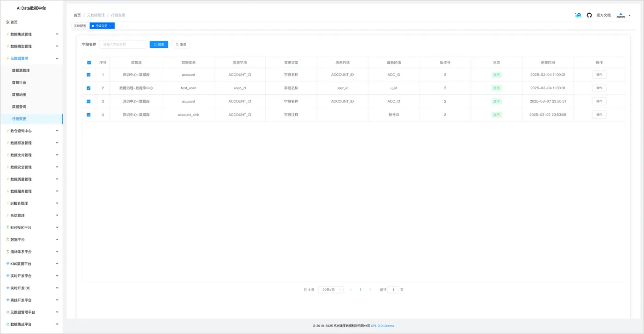Switch to the 系统配置 tab
The height and width of the screenshot is (334, 644).
(80, 26)
